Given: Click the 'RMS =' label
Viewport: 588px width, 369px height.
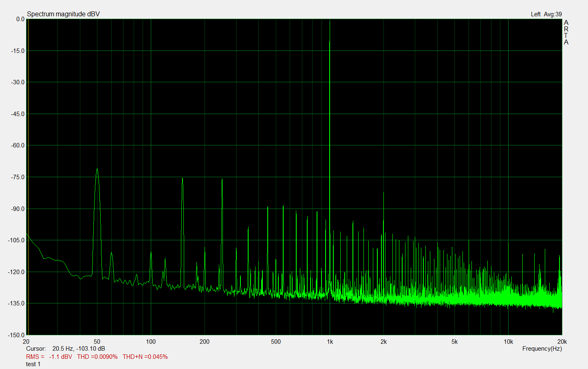Looking at the screenshot, I should [x=35, y=357].
